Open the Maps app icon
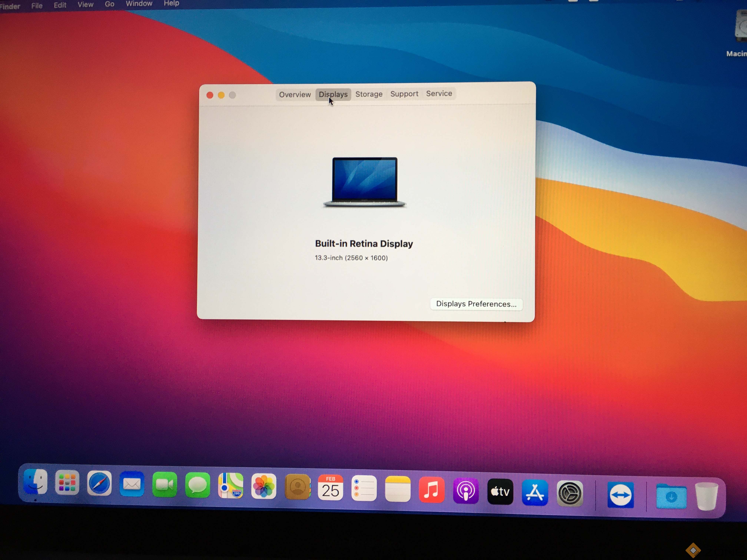 click(231, 486)
